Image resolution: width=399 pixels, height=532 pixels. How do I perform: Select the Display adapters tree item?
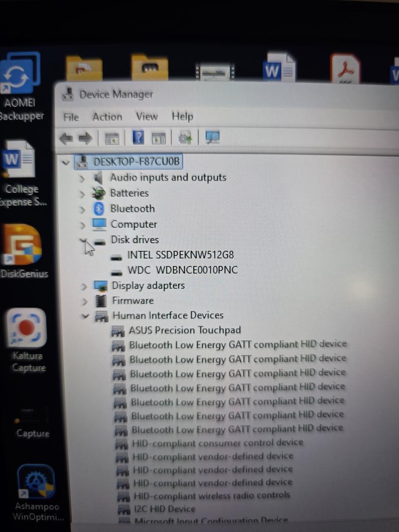click(x=148, y=285)
